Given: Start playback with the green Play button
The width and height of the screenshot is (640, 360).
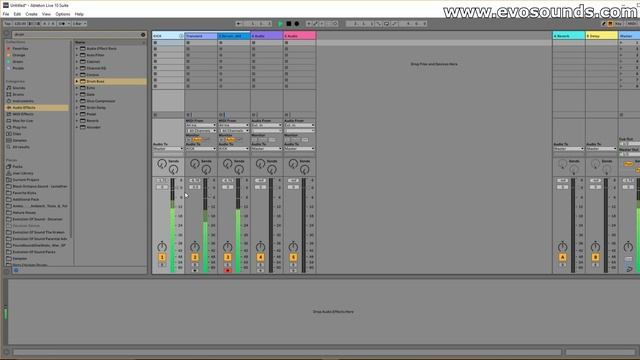Looking at the screenshot, I should pyautogui.click(x=280, y=24).
